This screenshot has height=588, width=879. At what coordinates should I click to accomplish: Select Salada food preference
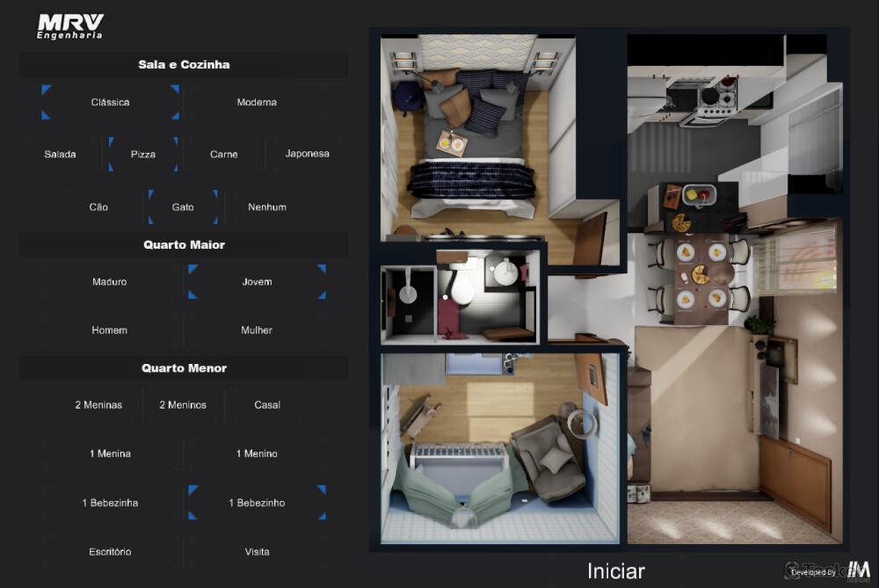[x=61, y=155]
